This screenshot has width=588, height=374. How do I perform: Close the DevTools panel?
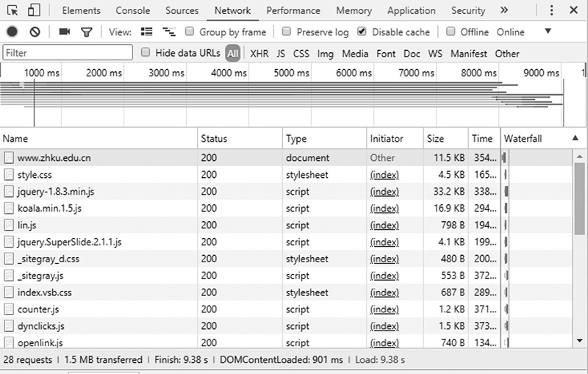coord(573,10)
